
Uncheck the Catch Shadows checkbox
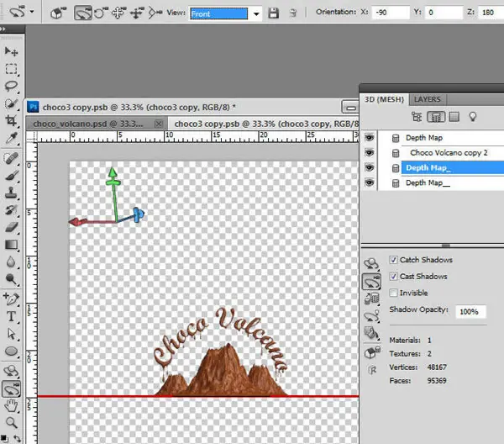[x=393, y=260]
